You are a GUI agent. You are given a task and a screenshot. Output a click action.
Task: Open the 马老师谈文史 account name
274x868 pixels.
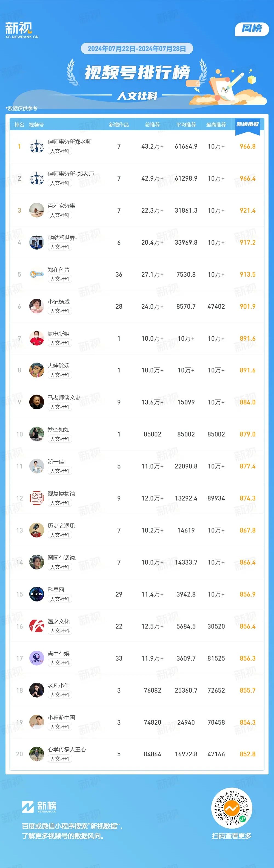[64, 398]
